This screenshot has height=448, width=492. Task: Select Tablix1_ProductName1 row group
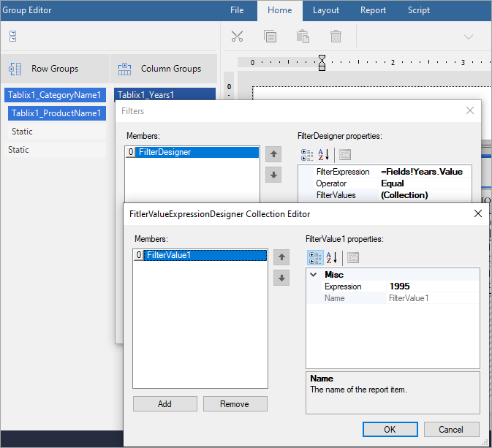[x=57, y=113]
